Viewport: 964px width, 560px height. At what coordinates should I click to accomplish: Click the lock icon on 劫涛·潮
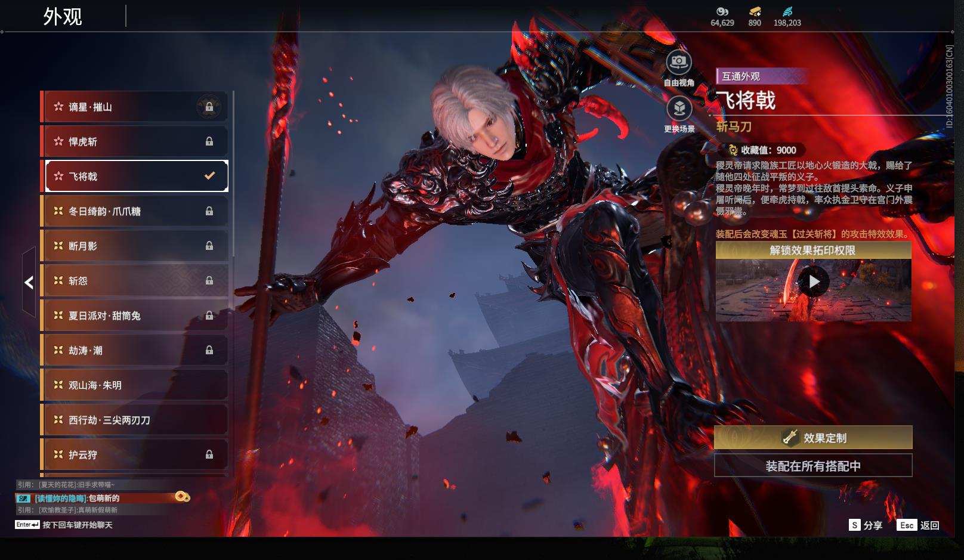click(209, 350)
